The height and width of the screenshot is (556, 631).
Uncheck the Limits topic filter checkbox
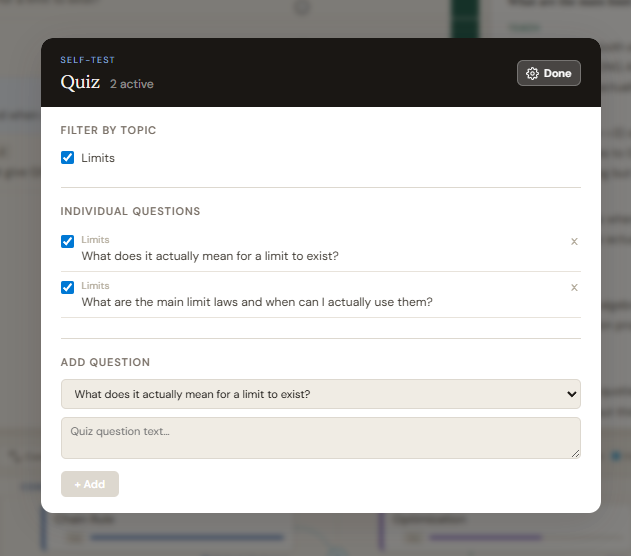68,158
